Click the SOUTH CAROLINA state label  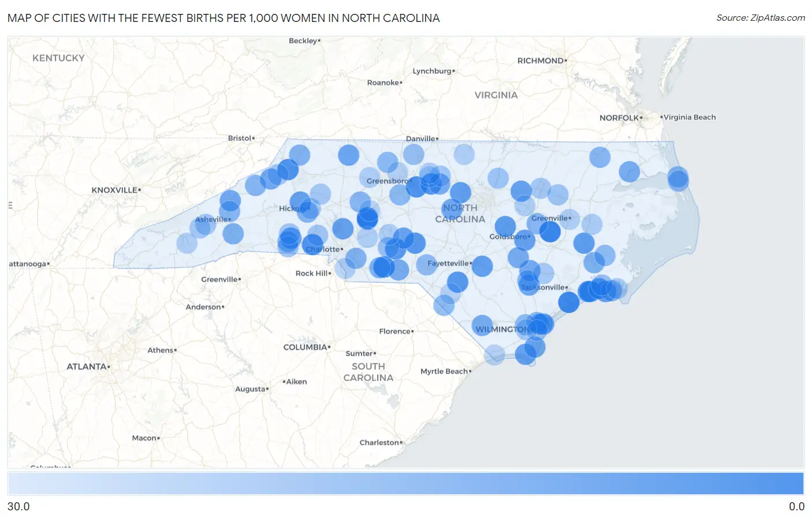point(368,372)
